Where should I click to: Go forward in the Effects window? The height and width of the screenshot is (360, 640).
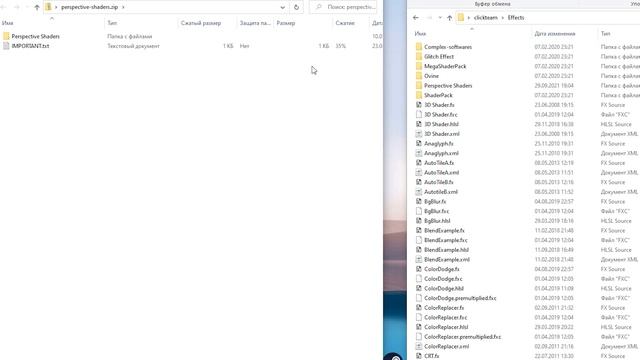(429, 18)
